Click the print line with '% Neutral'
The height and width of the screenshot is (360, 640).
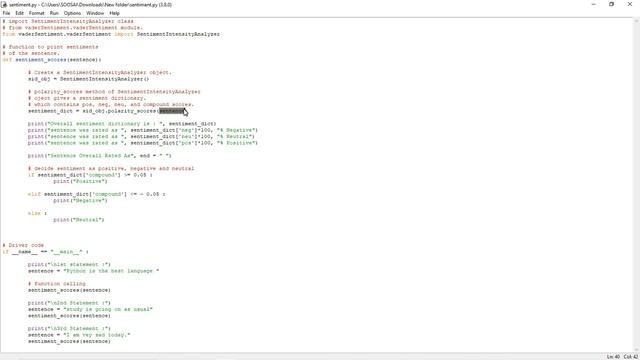[x=141, y=137]
